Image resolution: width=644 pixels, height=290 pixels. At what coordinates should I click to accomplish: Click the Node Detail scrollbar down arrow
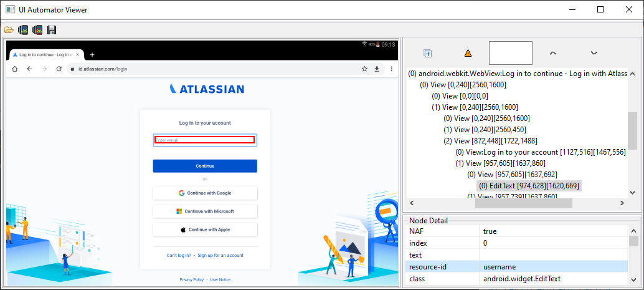click(633, 280)
